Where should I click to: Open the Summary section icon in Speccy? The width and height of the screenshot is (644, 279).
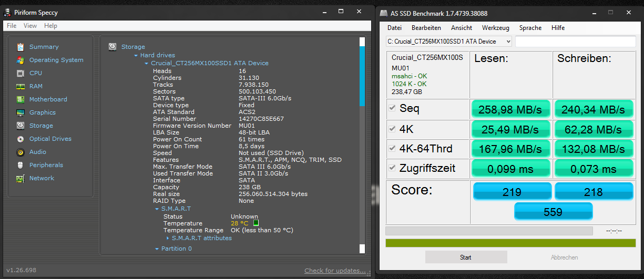pyautogui.click(x=21, y=47)
